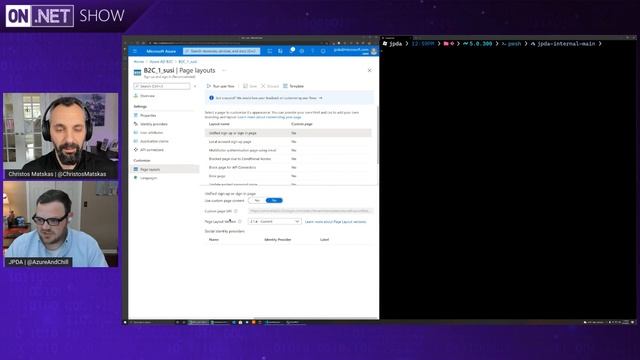The height and width of the screenshot is (360, 640).
Task: Click the Microsoft Azure home label
Action: point(161,51)
